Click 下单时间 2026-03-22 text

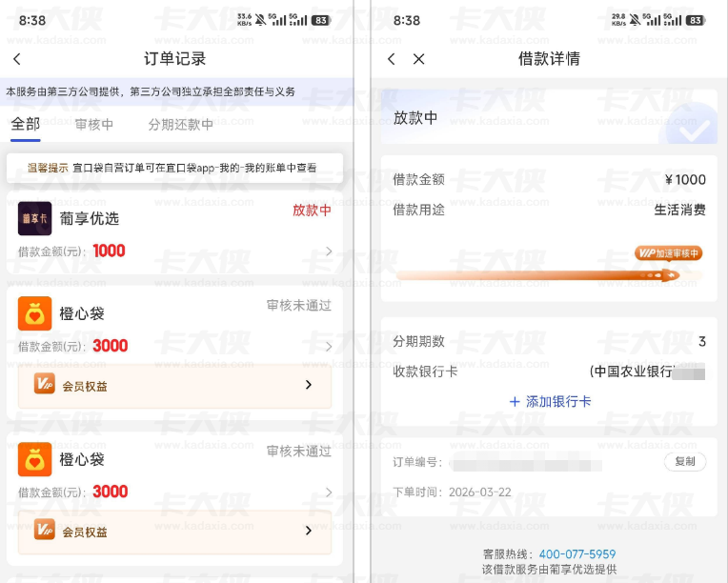452,492
